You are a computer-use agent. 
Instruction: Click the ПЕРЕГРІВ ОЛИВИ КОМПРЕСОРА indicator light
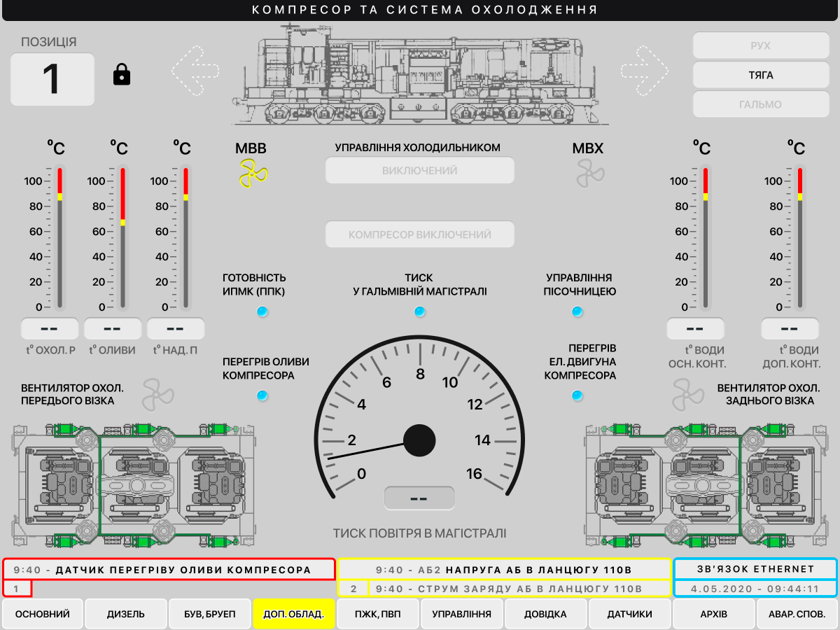[262, 396]
